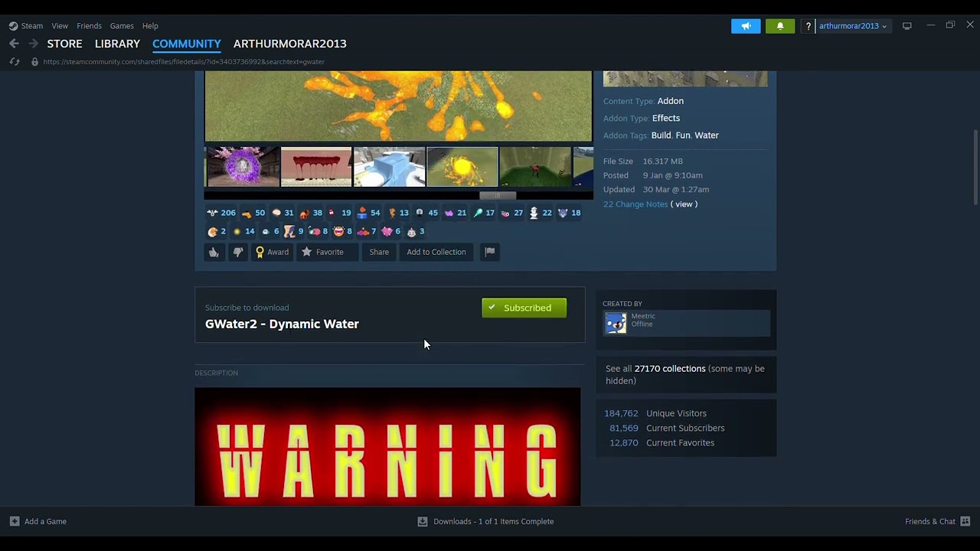
Task: Click Add to Collection button
Action: pos(436,252)
